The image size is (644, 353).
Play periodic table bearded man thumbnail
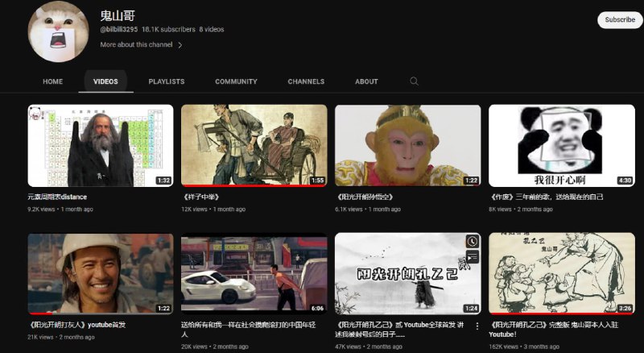point(101,146)
